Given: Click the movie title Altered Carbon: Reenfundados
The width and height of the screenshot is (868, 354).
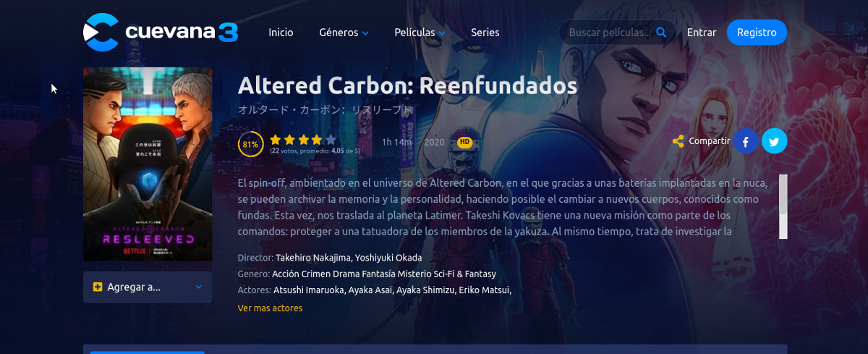Looking at the screenshot, I should click(407, 86).
